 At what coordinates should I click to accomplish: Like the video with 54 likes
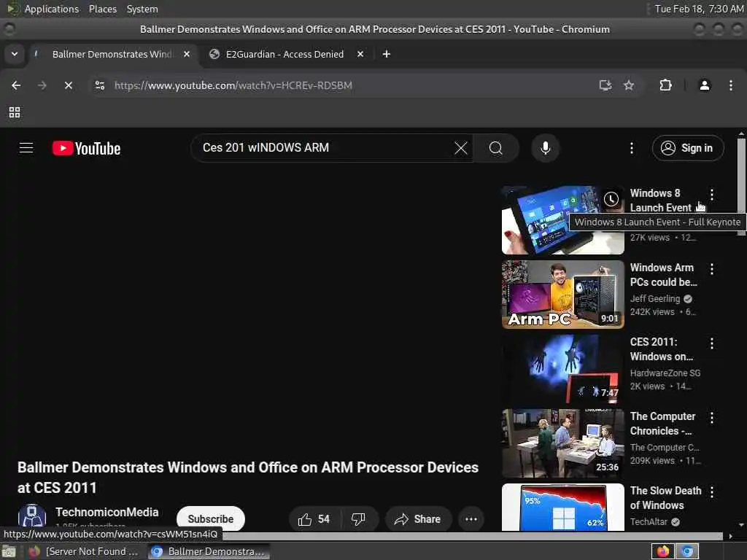click(x=314, y=519)
